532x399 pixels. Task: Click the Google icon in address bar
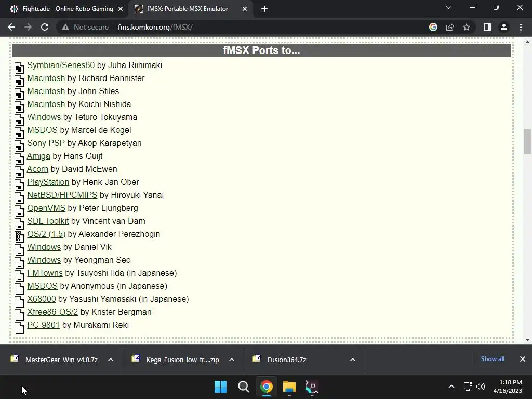coord(433,27)
